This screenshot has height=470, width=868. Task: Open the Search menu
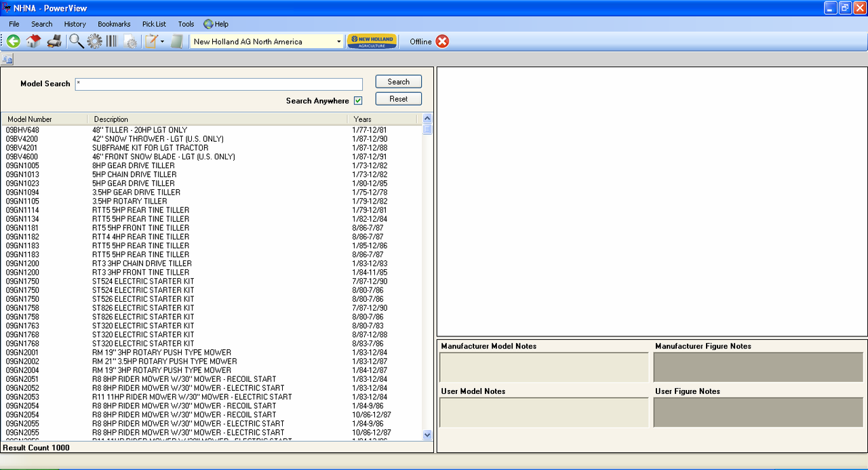click(x=41, y=24)
